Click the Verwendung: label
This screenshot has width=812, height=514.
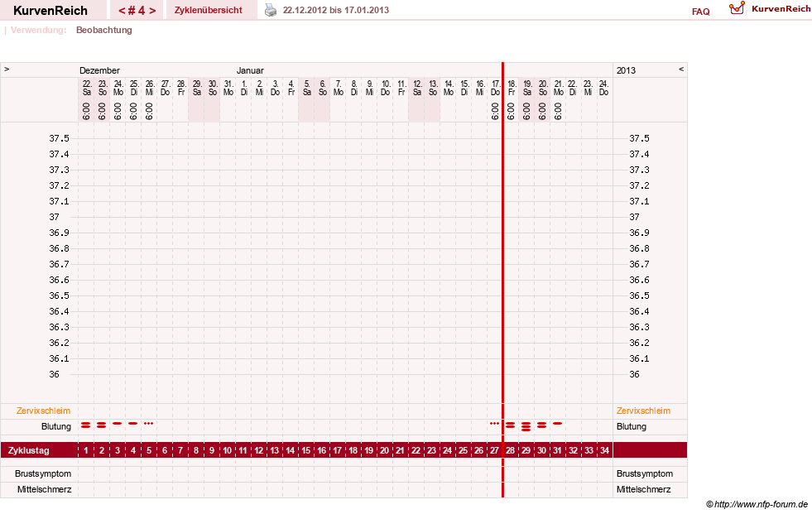[38, 30]
